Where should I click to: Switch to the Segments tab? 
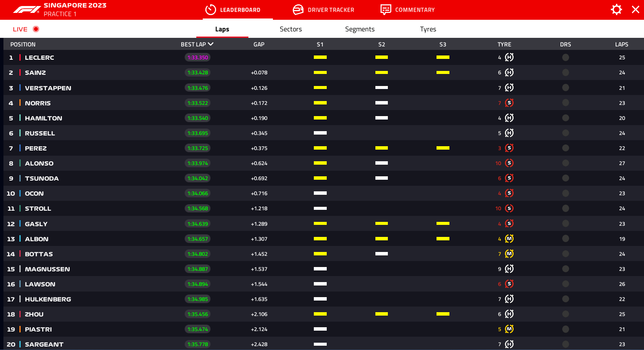tap(360, 29)
